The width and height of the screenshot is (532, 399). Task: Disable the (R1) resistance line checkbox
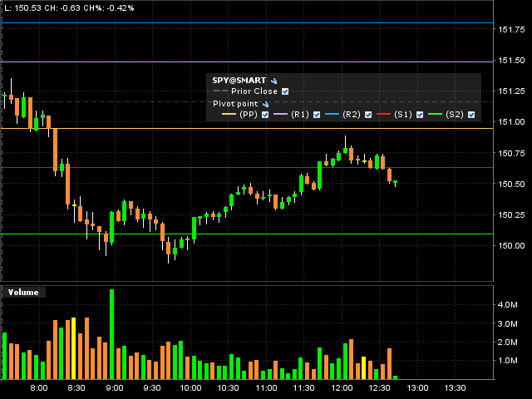(317, 115)
